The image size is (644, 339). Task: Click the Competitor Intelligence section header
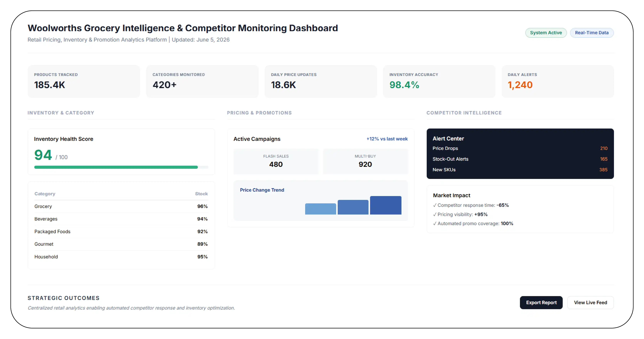click(x=464, y=113)
